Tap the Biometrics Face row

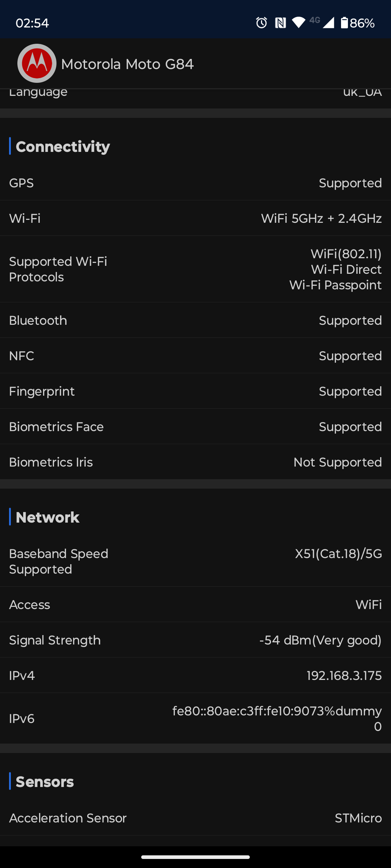coord(195,427)
